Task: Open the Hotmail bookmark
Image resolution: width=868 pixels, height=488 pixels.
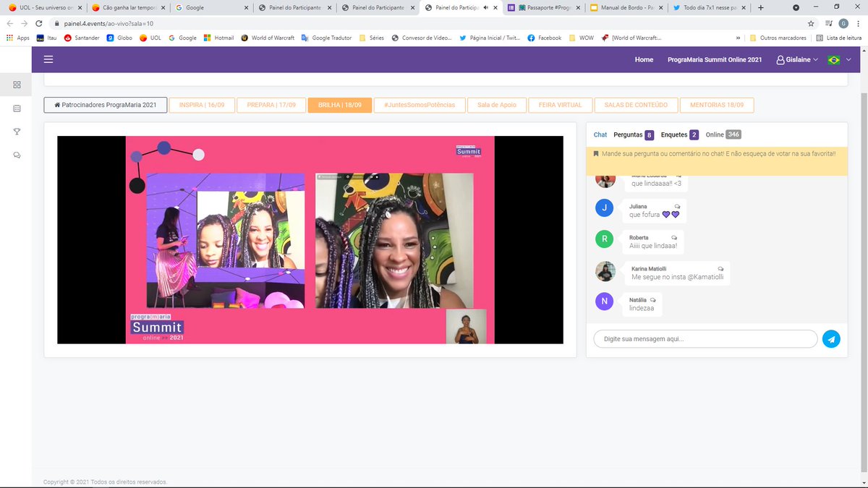Action: click(x=219, y=38)
